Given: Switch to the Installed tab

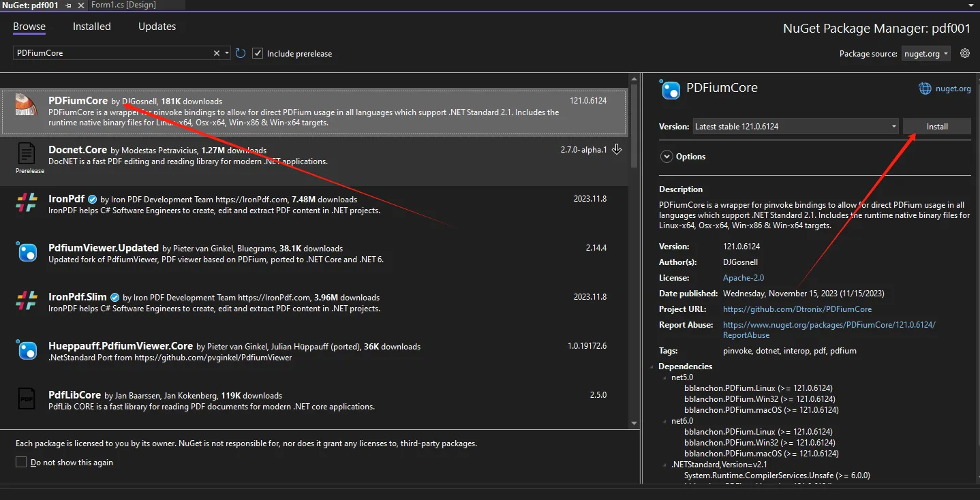Looking at the screenshot, I should pos(92,27).
